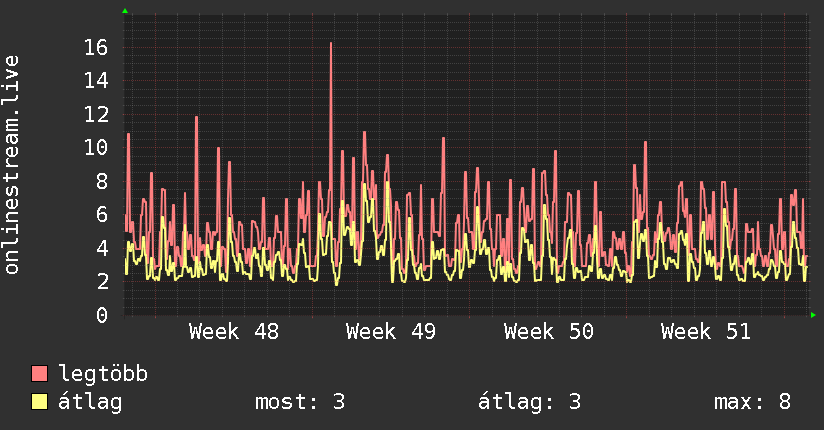Click the y-axis value 6
Screen dimensions: 824x430
102,214
